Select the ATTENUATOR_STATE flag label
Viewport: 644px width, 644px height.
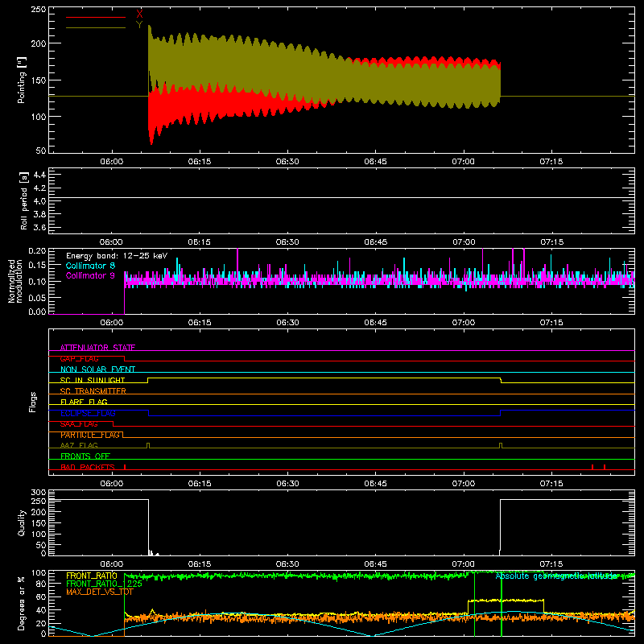click(97, 348)
